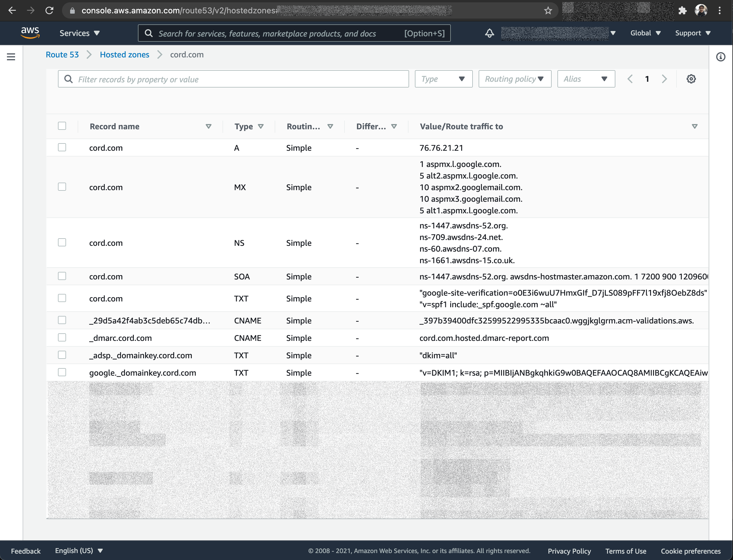The height and width of the screenshot is (560, 733).
Task: Expand the Routing policy filter dropdown
Action: coord(515,79)
